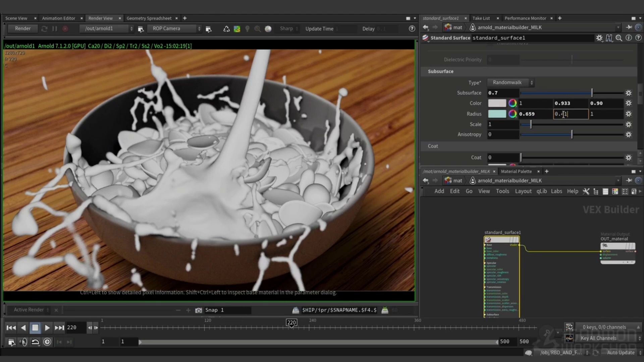The height and width of the screenshot is (362, 644).
Task: Click the wrench tools icon in network toolbar
Action: 586,191
